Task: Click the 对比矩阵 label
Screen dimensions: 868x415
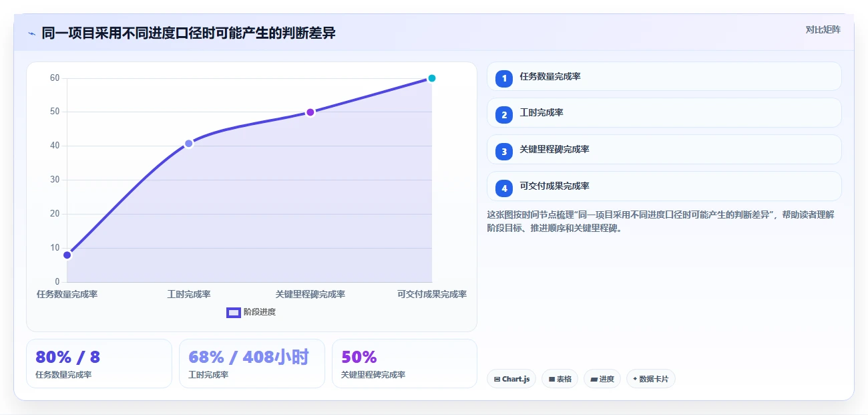Action: 823,29
